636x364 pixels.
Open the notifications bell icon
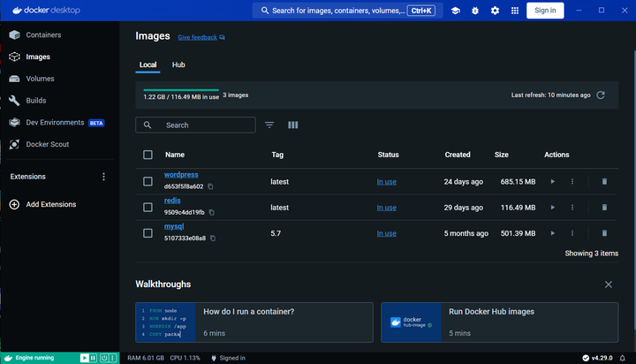point(622,358)
